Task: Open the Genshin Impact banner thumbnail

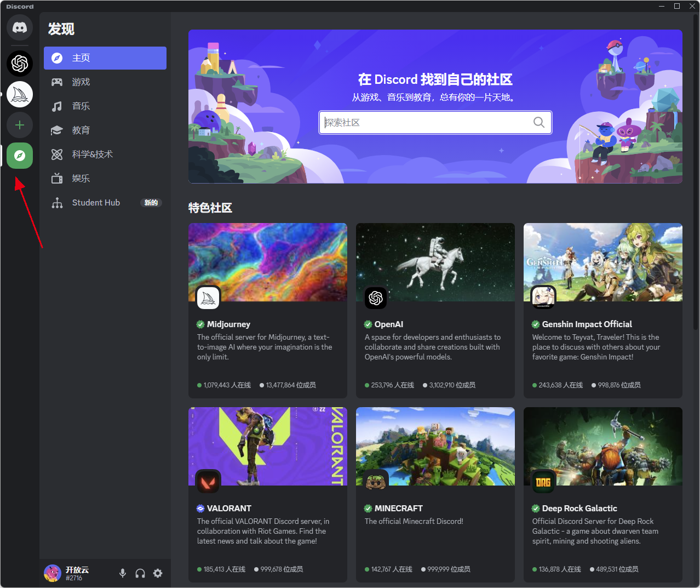Action: [x=603, y=262]
